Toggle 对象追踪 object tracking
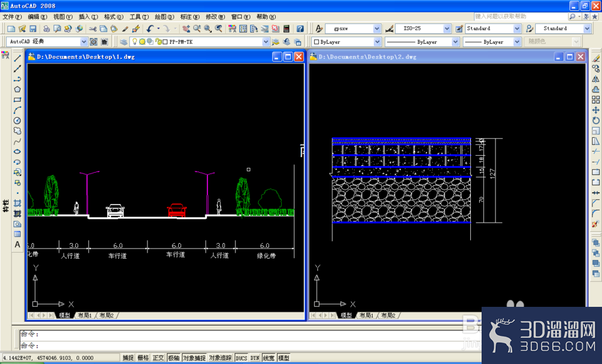 tap(220, 358)
